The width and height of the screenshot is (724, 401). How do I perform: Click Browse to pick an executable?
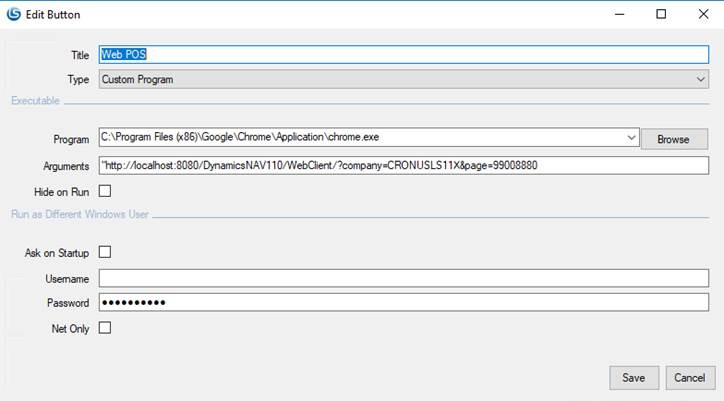[674, 140]
